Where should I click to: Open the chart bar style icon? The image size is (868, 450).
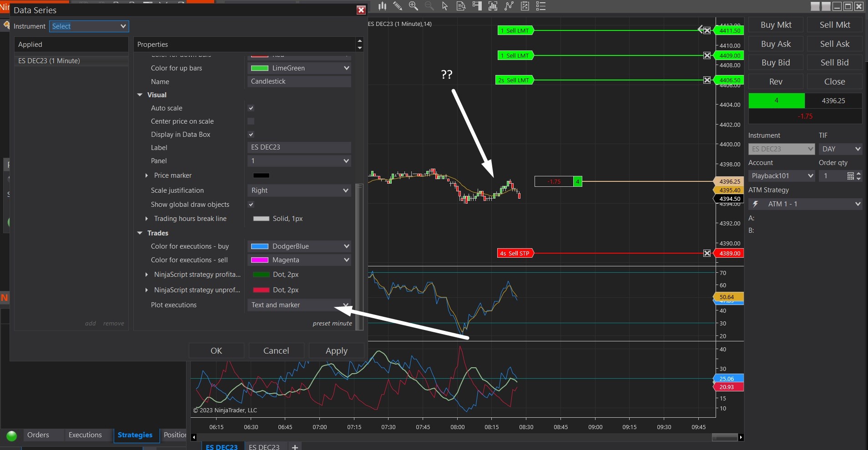pos(382,6)
